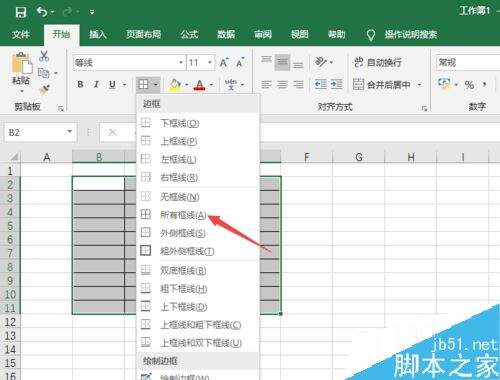
Task: Switch to the 页面布局 tab
Action: [x=143, y=34]
